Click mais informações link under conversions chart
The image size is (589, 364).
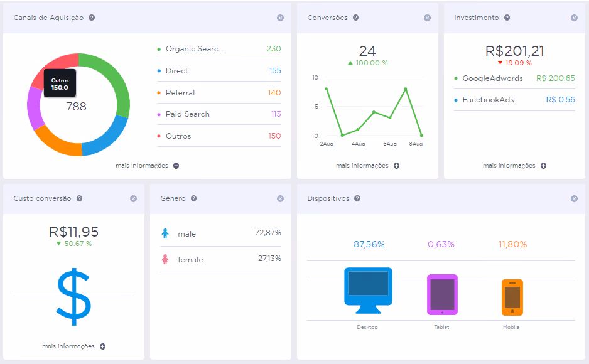362,166
